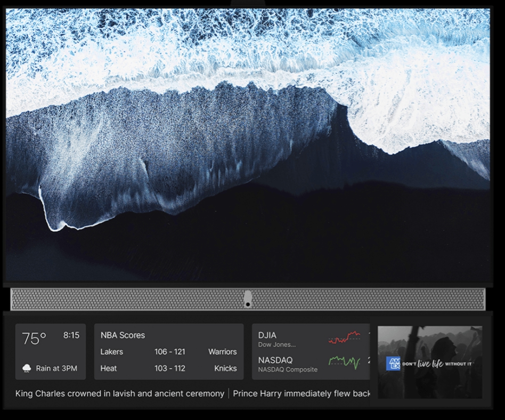Select the Rain at 3PM forecast
Image resolution: width=505 pixels, height=420 pixels.
click(x=56, y=368)
